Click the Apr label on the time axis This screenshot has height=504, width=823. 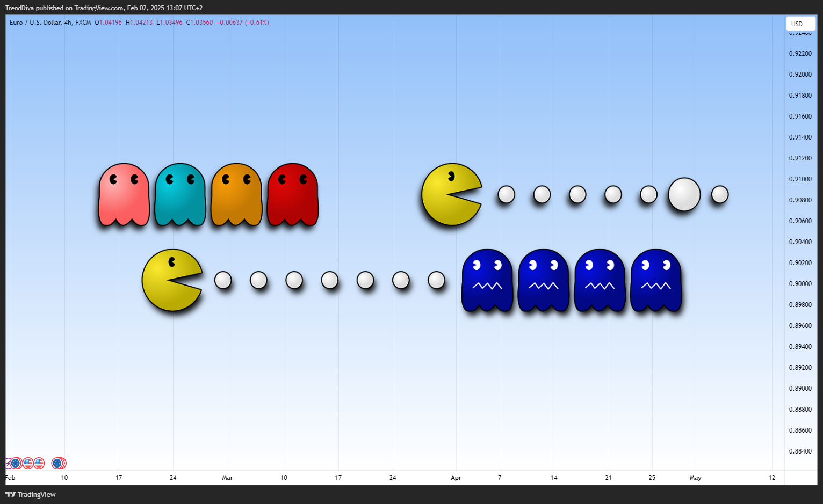[456, 478]
